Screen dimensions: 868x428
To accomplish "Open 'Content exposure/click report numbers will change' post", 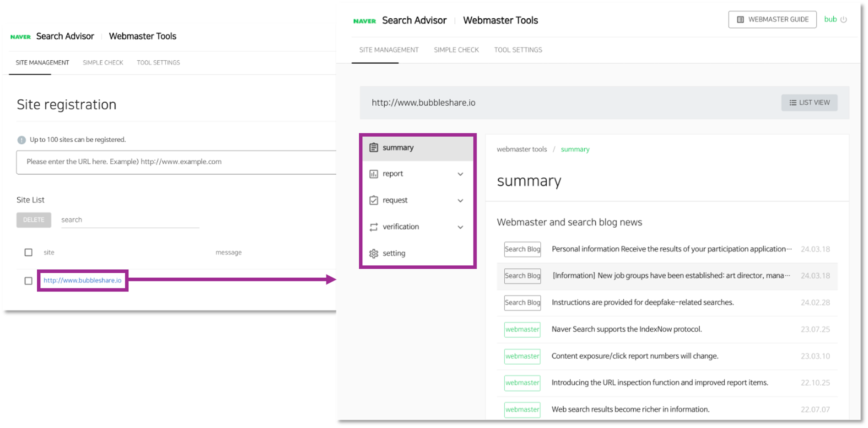I will (x=635, y=356).
